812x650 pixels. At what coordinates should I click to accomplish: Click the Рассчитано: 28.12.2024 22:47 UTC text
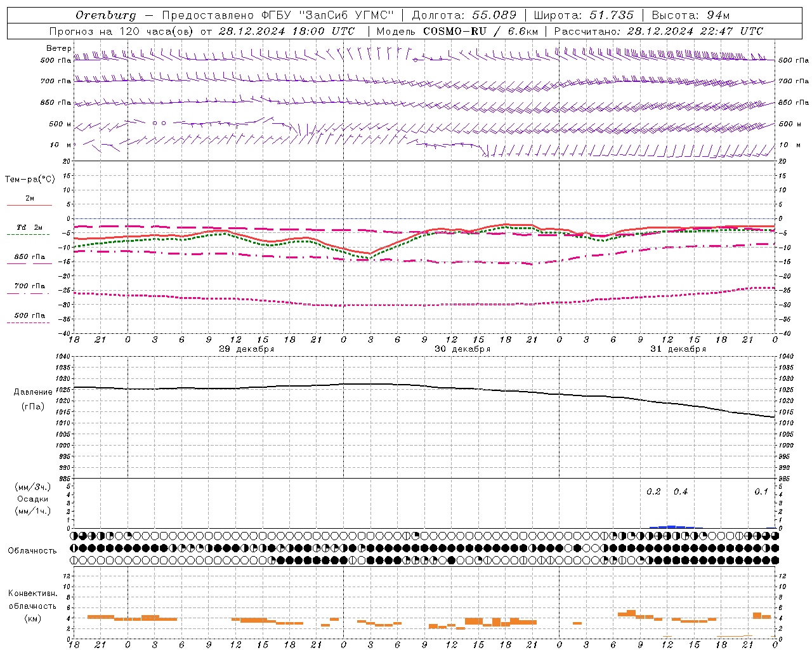tap(658, 31)
